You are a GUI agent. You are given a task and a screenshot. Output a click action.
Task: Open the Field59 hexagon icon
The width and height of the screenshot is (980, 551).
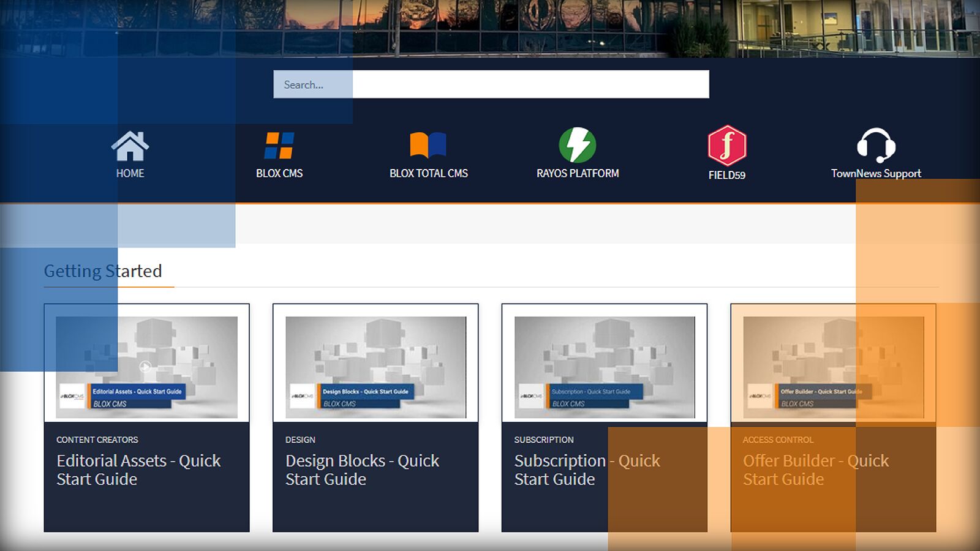tap(727, 146)
